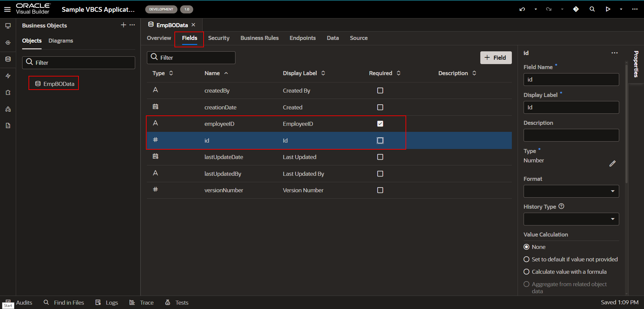Open the hamburger navigation menu
The width and height of the screenshot is (644, 309).
pos(7,9)
